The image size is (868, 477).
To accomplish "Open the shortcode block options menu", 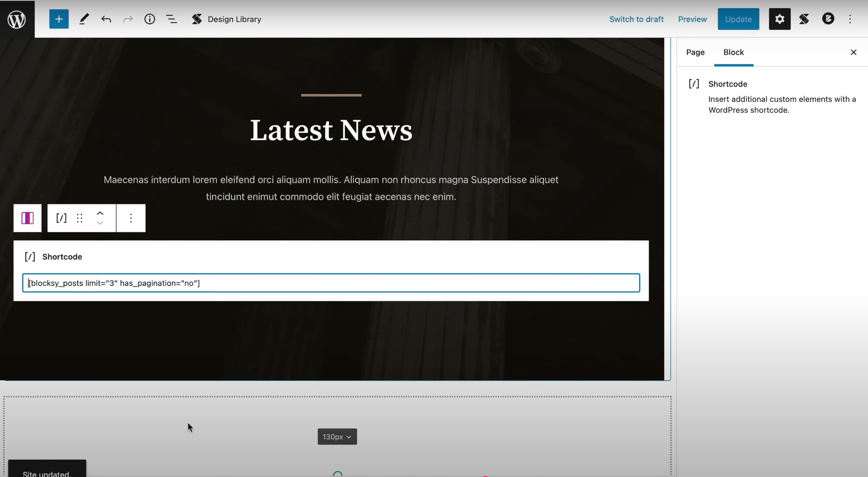I will click(131, 218).
